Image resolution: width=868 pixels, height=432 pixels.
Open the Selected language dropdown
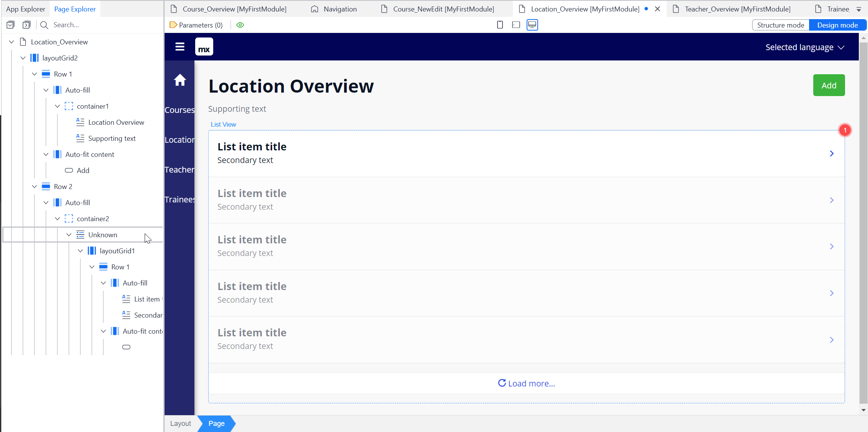pyautogui.click(x=804, y=47)
